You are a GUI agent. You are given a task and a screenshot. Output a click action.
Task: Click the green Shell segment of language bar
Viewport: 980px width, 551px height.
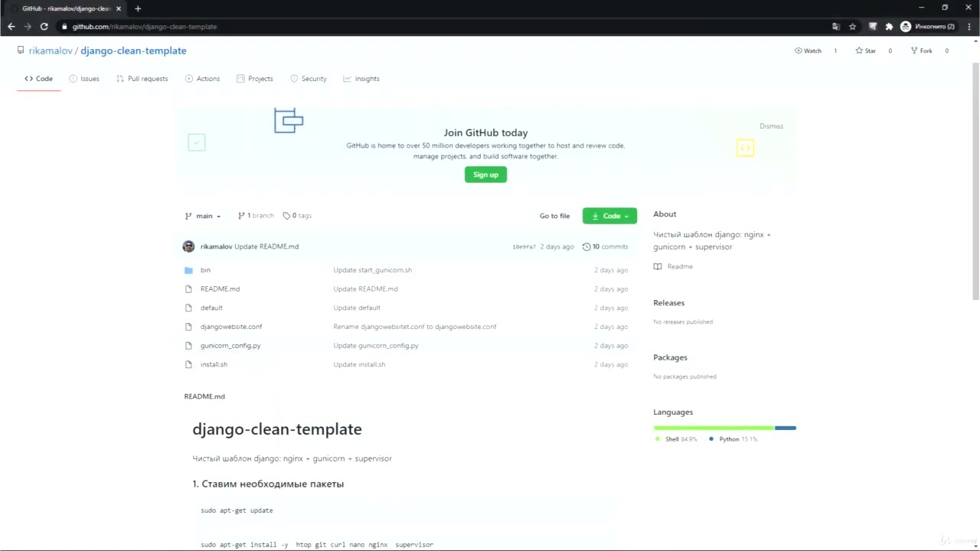coord(714,428)
